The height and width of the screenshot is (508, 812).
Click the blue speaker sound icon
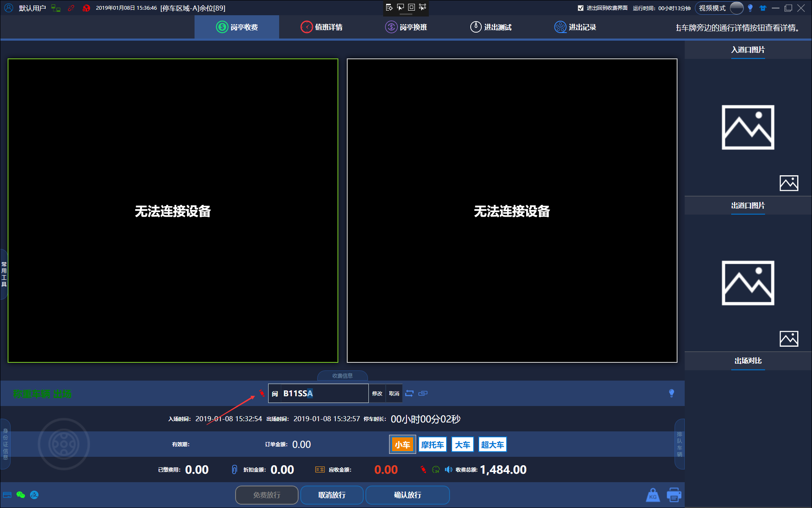coord(448,469)
